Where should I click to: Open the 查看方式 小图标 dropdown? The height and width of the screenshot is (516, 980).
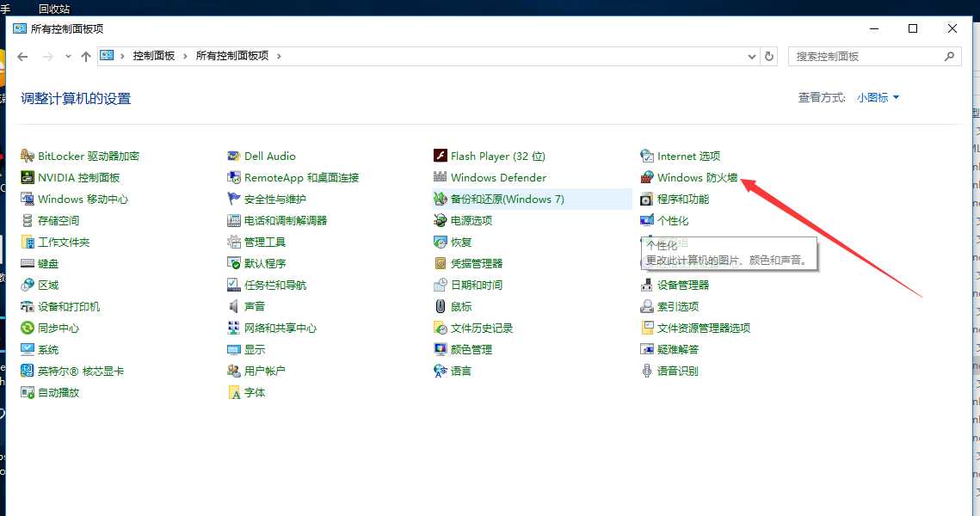click(x=878, y=97)
